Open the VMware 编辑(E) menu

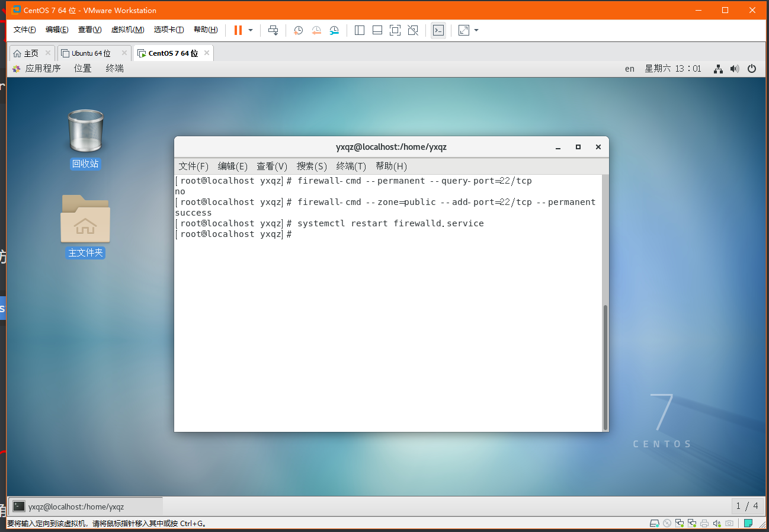click(57, 30)
